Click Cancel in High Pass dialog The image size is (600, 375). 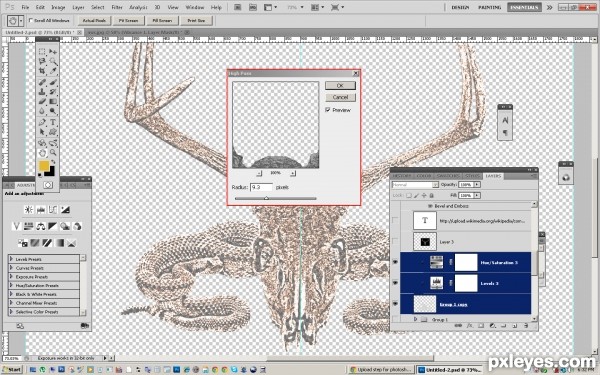tap(340, 97)
